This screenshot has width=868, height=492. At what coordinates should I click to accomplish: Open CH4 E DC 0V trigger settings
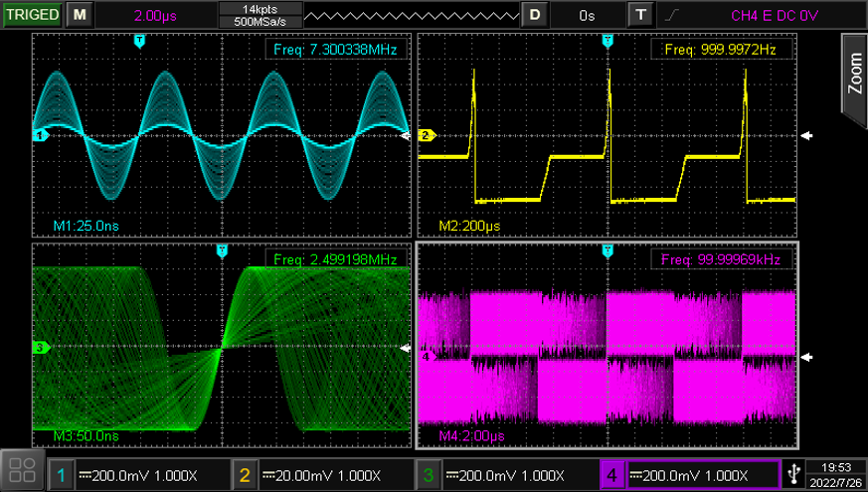pos(775,15)
